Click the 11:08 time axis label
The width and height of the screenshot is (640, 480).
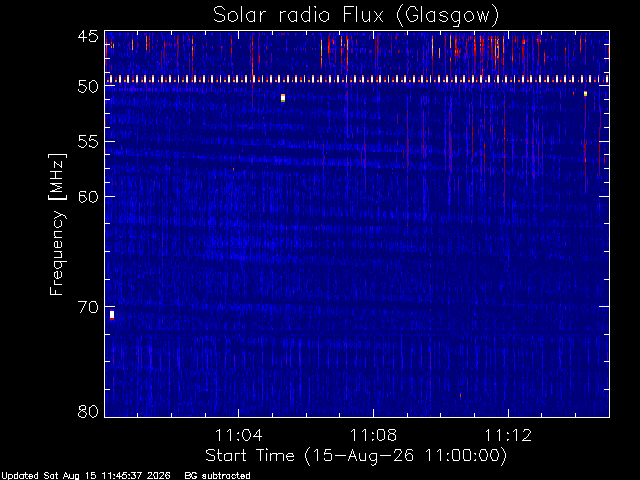point(373,435)
